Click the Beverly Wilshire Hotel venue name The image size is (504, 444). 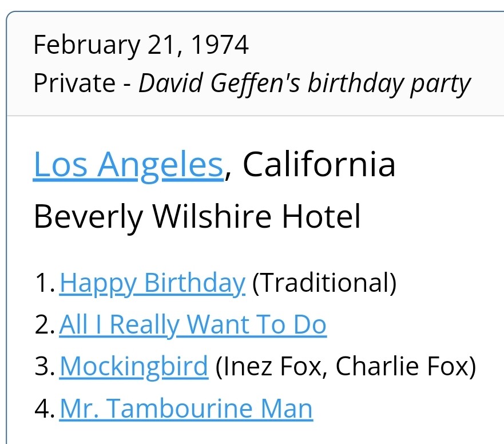(197, 217)
